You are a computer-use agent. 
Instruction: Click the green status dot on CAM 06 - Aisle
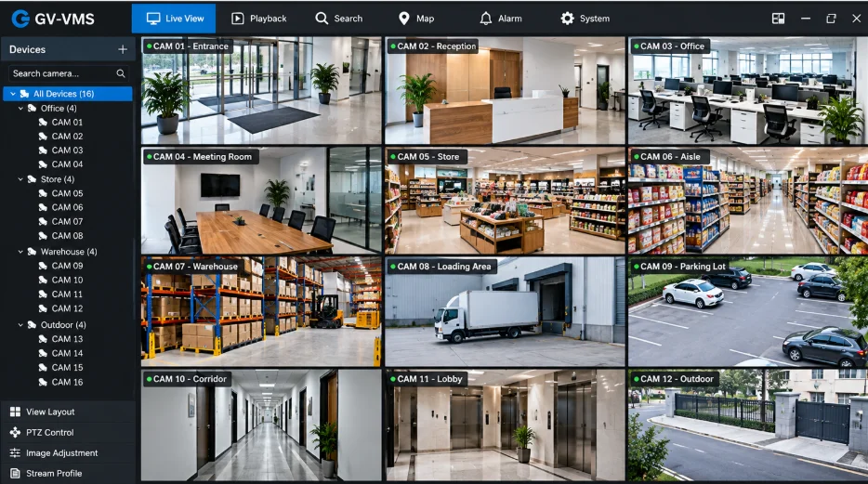[x=636, y=157]
